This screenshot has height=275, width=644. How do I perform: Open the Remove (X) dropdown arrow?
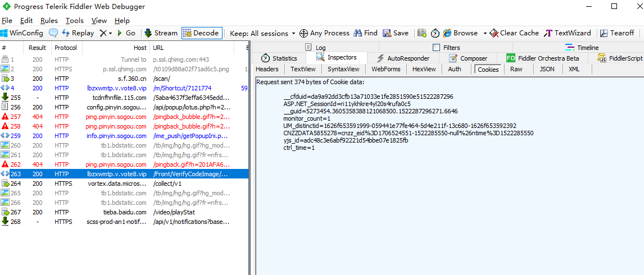110,33
